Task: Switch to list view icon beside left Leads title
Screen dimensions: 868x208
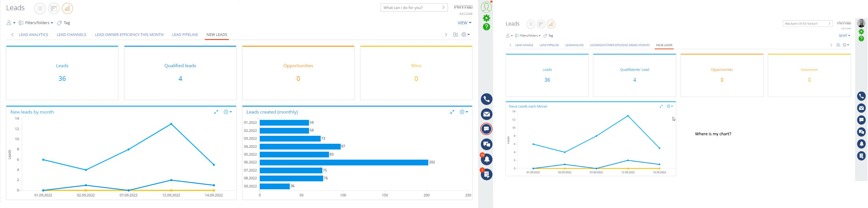Action: 40,8
